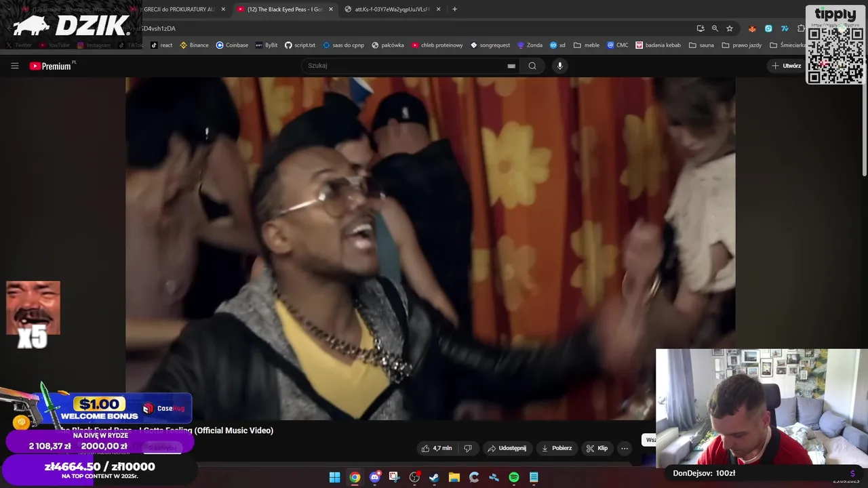This screenshot has width=868, height=488.
Task: Open the browser zoom magnifier icon
Action: click(x=715, y=28)
